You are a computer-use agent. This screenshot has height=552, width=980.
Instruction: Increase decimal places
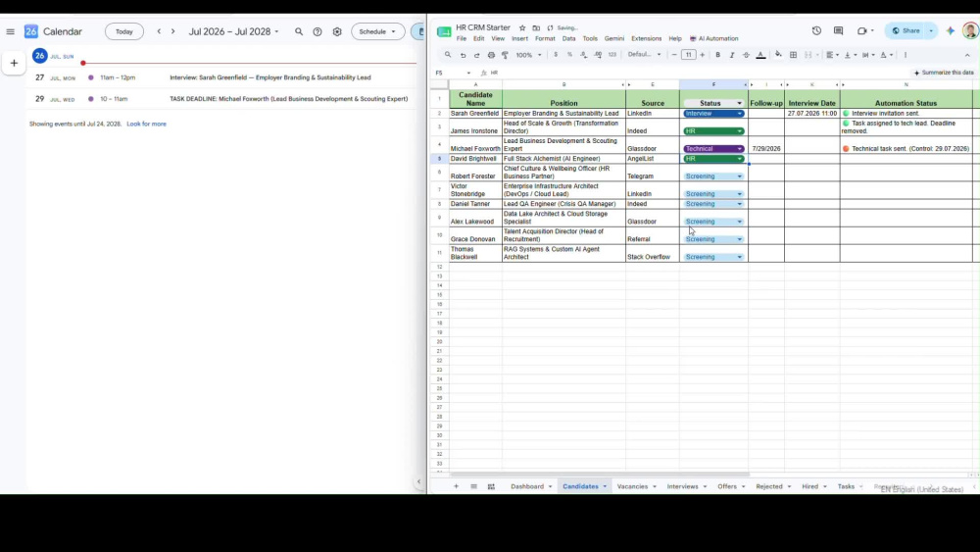point(598,55)
